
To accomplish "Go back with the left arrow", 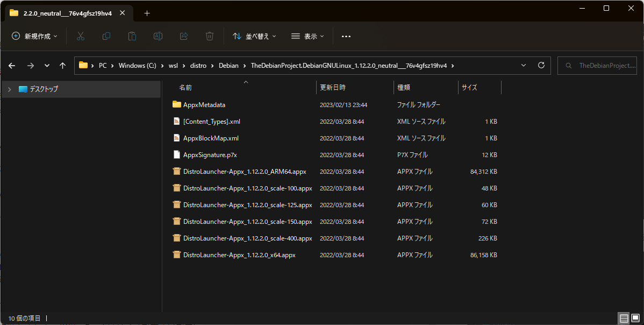I will [x=12, y=66].
